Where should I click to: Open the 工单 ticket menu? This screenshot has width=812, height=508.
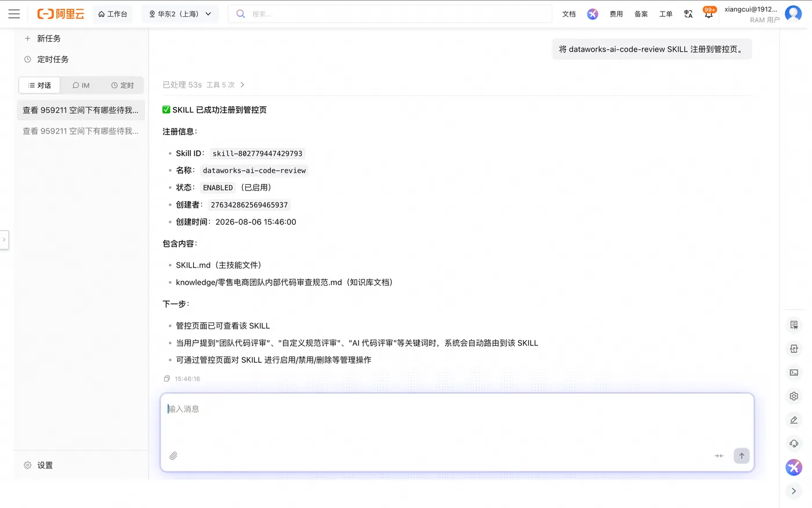[666, 14]
